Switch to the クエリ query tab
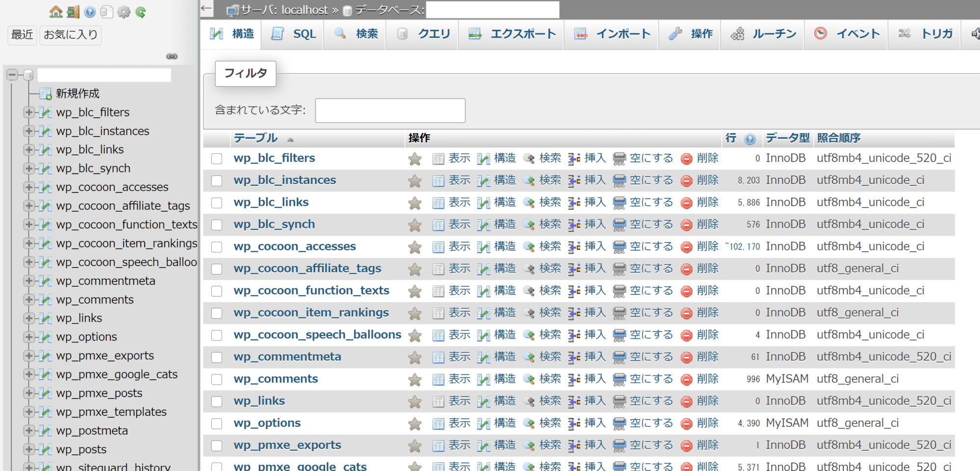Image resolution: width=980 pixels, height=471 pixels. tap(423, 34)
